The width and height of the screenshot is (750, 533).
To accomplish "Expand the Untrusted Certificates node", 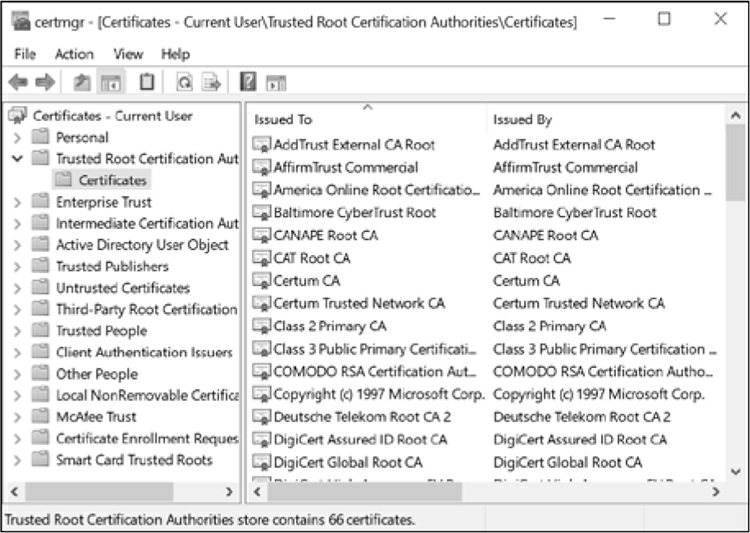I will coord(17,289).
